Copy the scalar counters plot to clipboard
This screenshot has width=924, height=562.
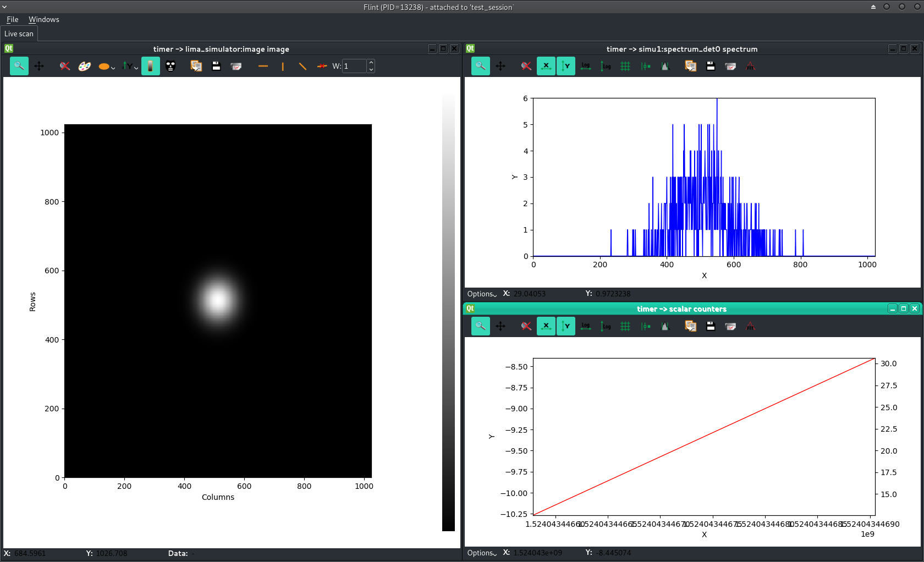click(691, 326)
